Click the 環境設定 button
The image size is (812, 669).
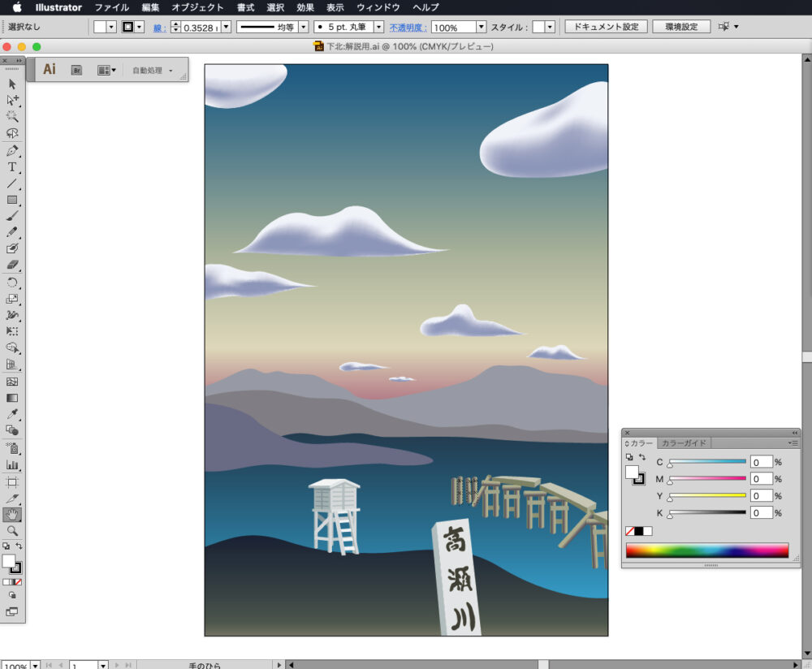click(681, 27)
